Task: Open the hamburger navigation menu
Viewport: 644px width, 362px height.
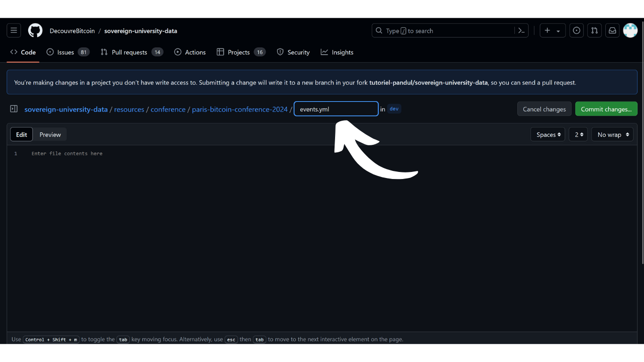Action: pyautogui.click(x=14, y=31)
